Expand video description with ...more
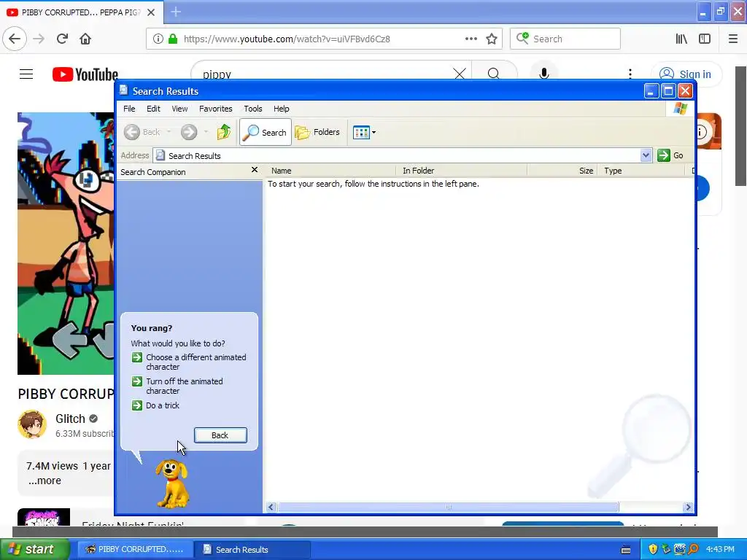Image resolution: width=747 pixels, height=560 pixels. 44,481
